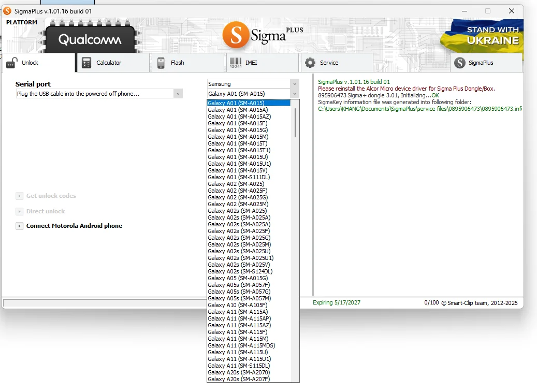Viewport: 537px width, 392px height.
Task: Select Galaxy A11 (SM-A115MDS)
Action: coord(249,345)
